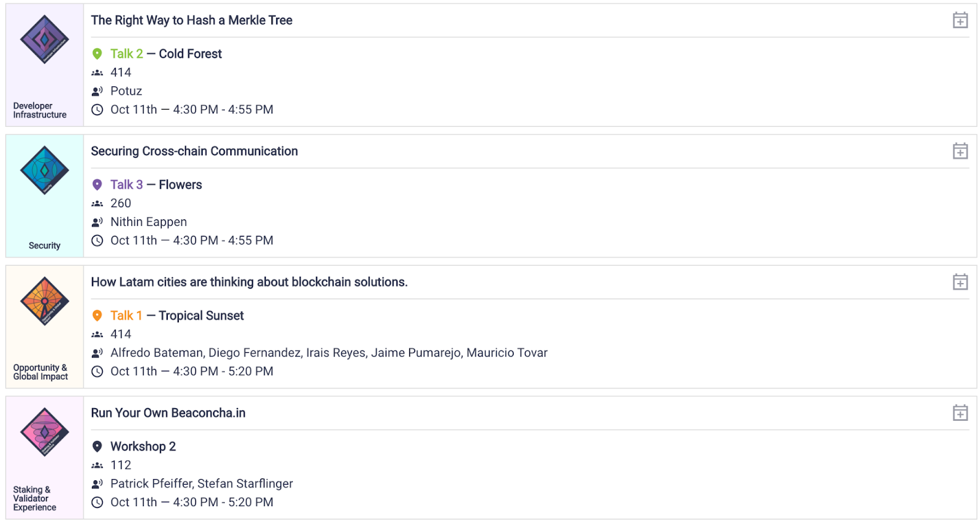Screen dimensions: 980x522
Task: Click green location pin for Talk 2
Action: [97, 54]
